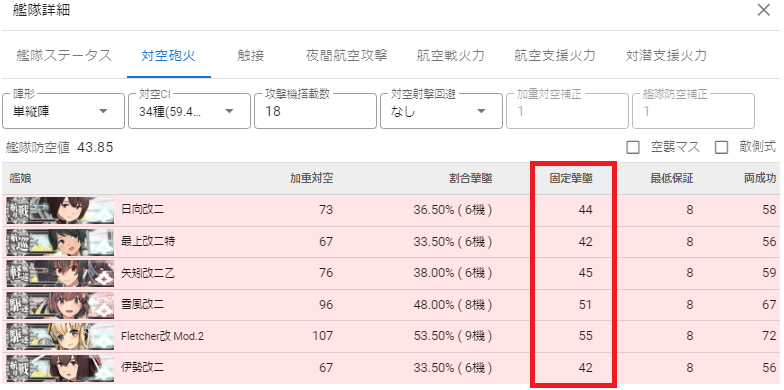Click the 最上改二特 ship banner image
The height and width of the screenshot is (390, 784).
(60, 242)
